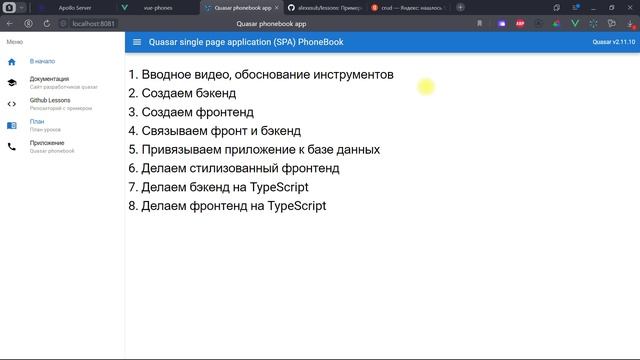Open the browser settings menu icon with blue badge

[x=576, y=7]
